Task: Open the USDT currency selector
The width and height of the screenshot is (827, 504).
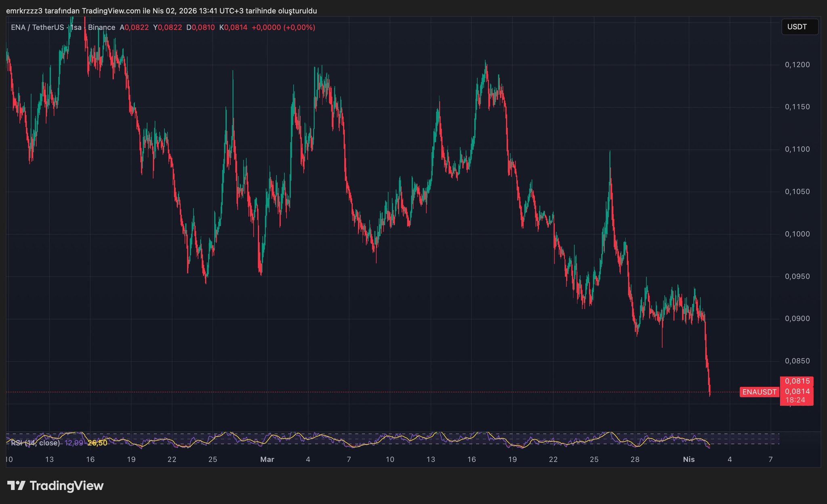Action: (x=799, y=27)
